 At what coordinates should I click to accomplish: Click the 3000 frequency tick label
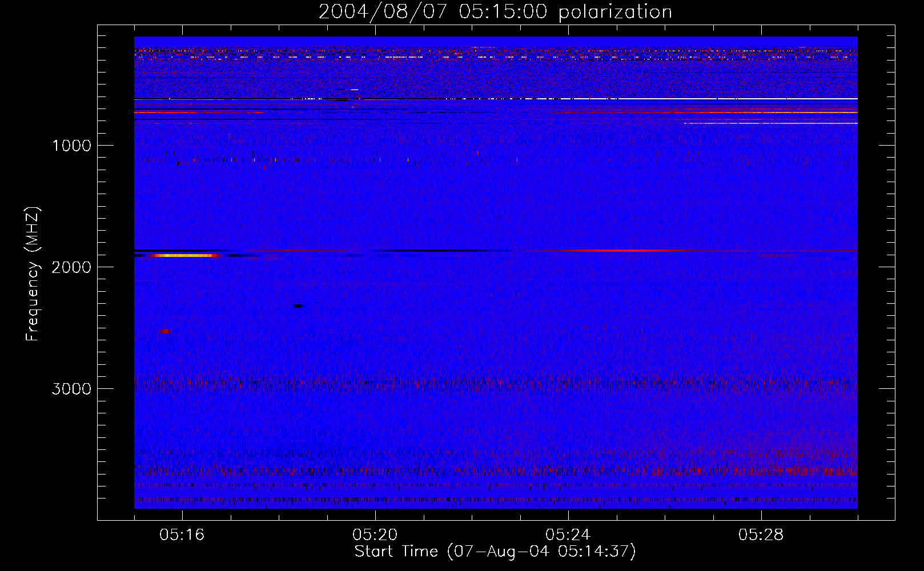[x=71, y=389]
